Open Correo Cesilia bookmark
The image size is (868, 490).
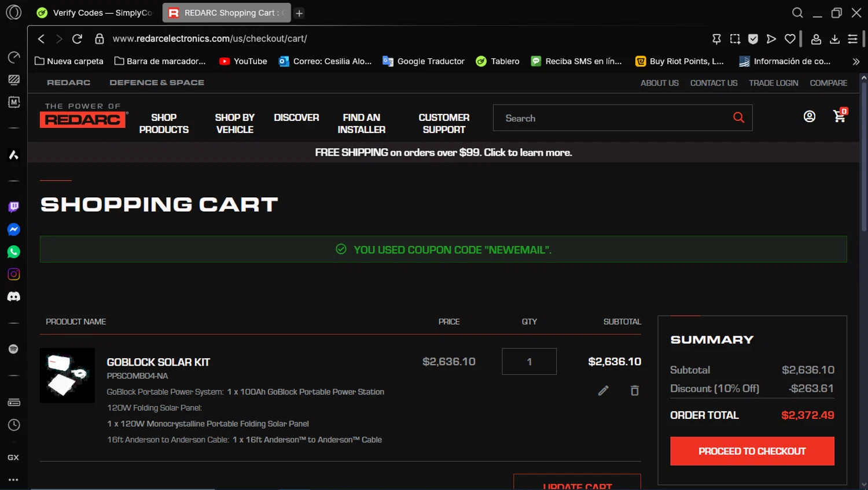pos(325,61)
